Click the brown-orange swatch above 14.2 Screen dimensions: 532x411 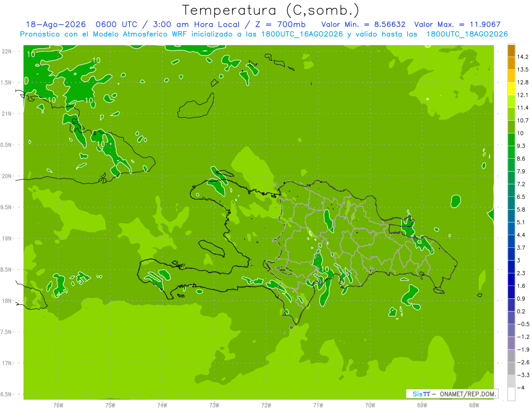[511, 51]
